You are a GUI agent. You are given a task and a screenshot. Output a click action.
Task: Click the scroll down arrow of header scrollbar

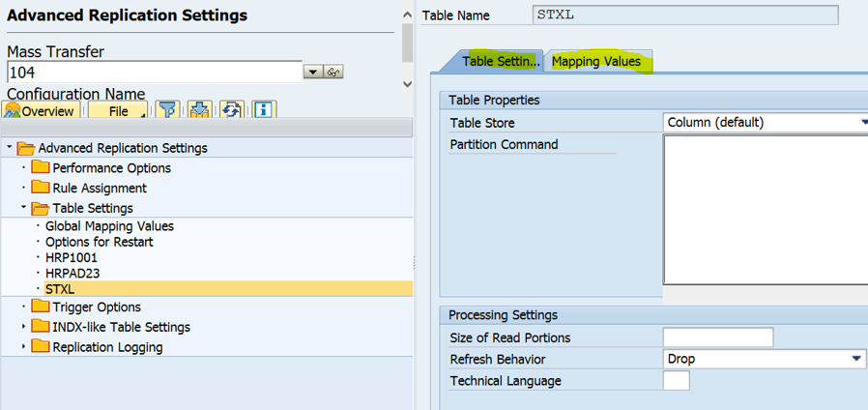click(407, 84)
